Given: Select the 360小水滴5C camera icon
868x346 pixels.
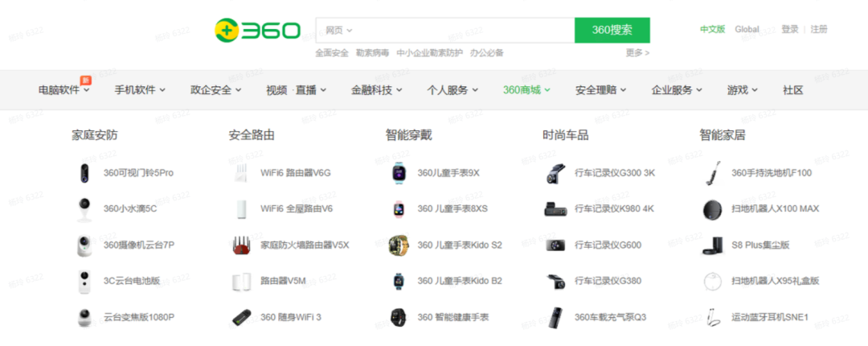Looking at the screenshot, I should pyautogui.click(x=84, y=209).
